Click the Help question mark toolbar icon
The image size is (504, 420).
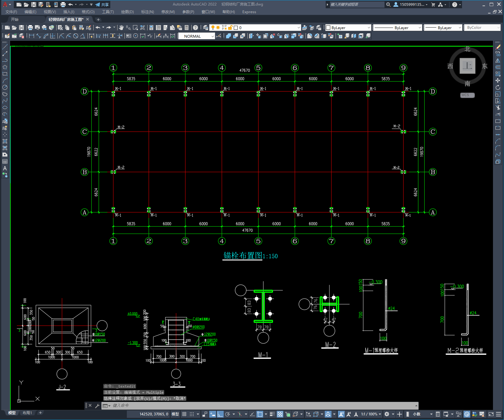pos(195,28)
